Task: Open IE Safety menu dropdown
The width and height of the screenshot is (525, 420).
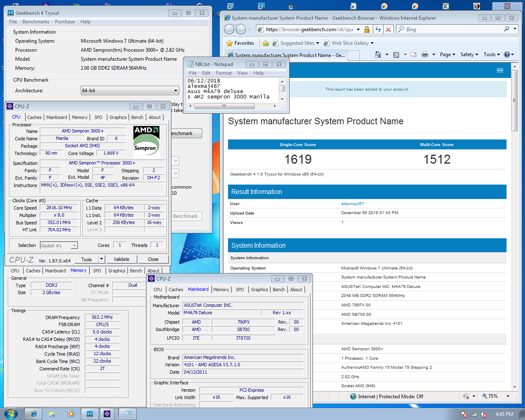Action: pos(469,55)
